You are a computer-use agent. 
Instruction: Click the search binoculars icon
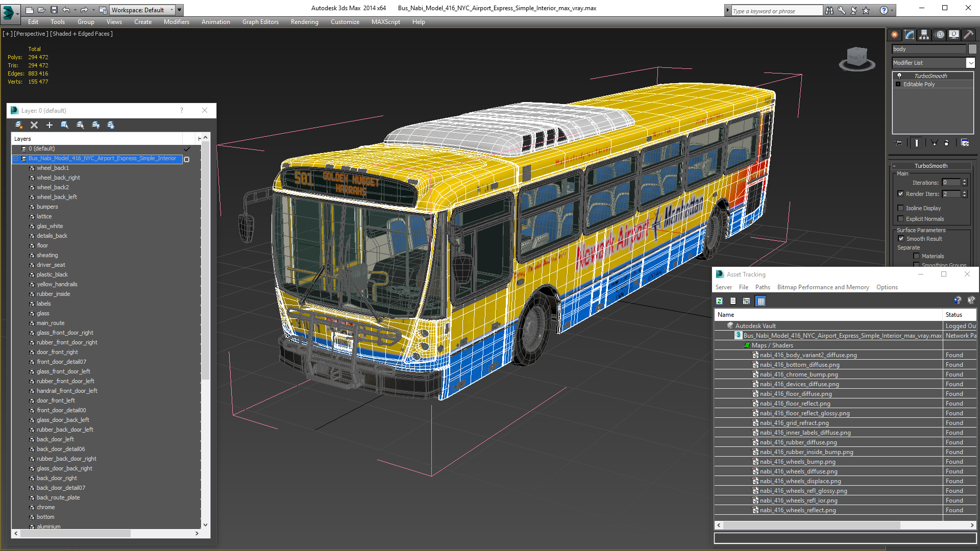coord(829,10)
